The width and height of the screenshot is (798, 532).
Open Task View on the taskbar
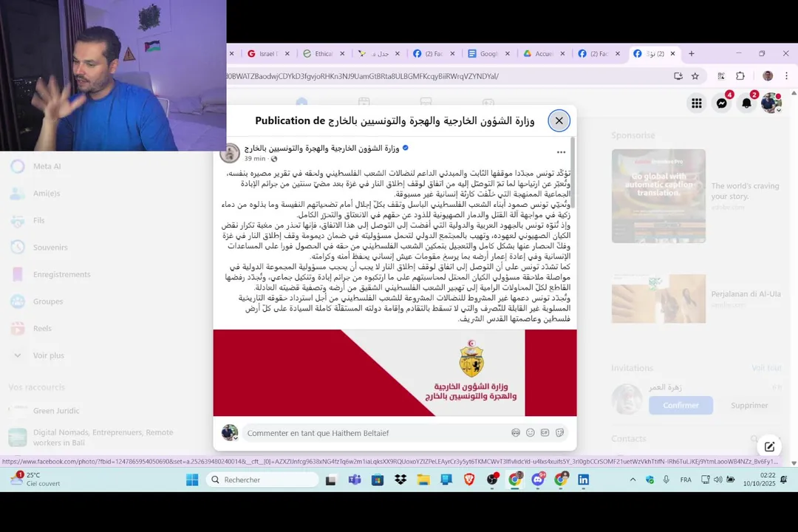(331, 480)
